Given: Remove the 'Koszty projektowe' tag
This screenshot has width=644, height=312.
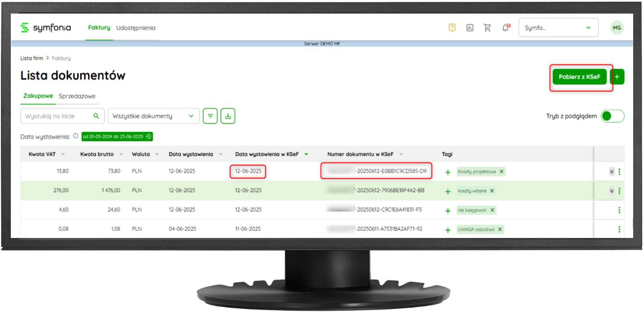Looking at the screenshot, I should click(x=501, y=172).
